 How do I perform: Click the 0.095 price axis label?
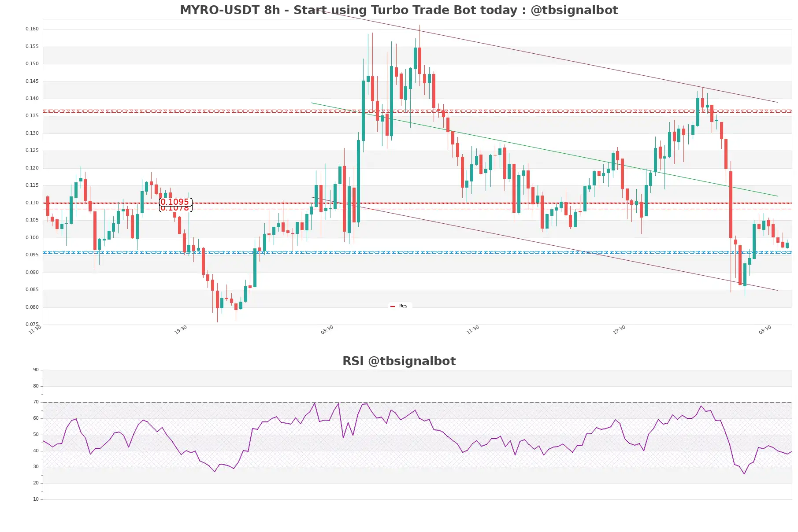click(x=32, y=255)
